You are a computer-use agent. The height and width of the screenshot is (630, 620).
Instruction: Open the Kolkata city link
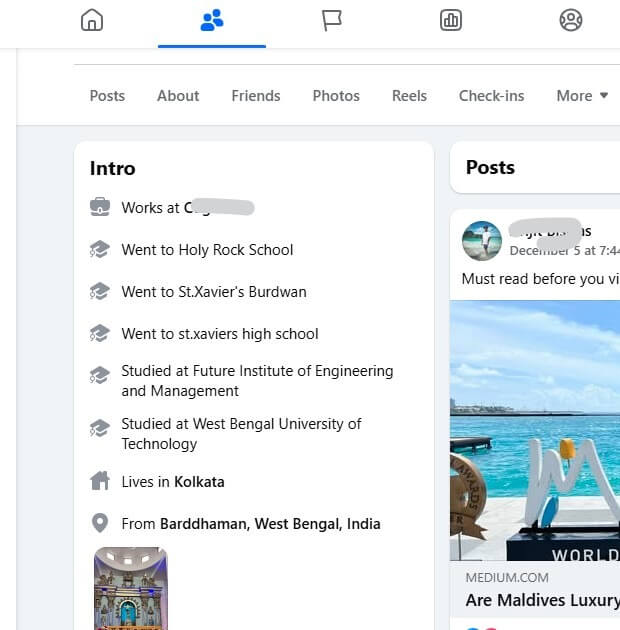(200, 482)
